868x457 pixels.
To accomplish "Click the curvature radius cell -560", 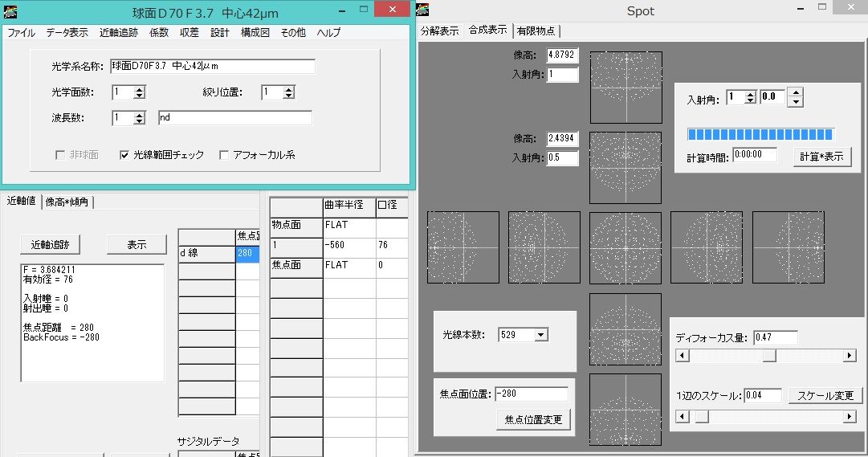I will point(349,245).
